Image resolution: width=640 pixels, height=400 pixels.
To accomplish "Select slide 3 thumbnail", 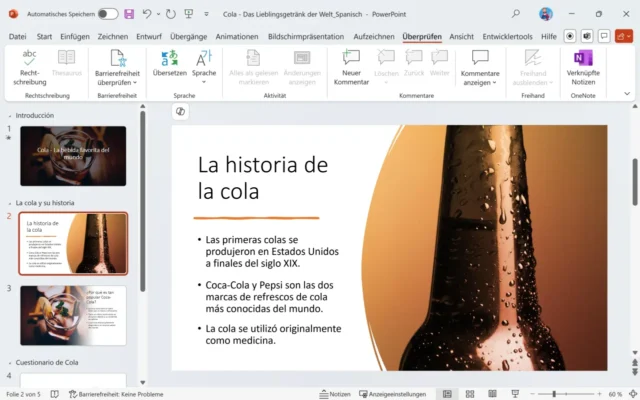I will [x=73, y=315].
